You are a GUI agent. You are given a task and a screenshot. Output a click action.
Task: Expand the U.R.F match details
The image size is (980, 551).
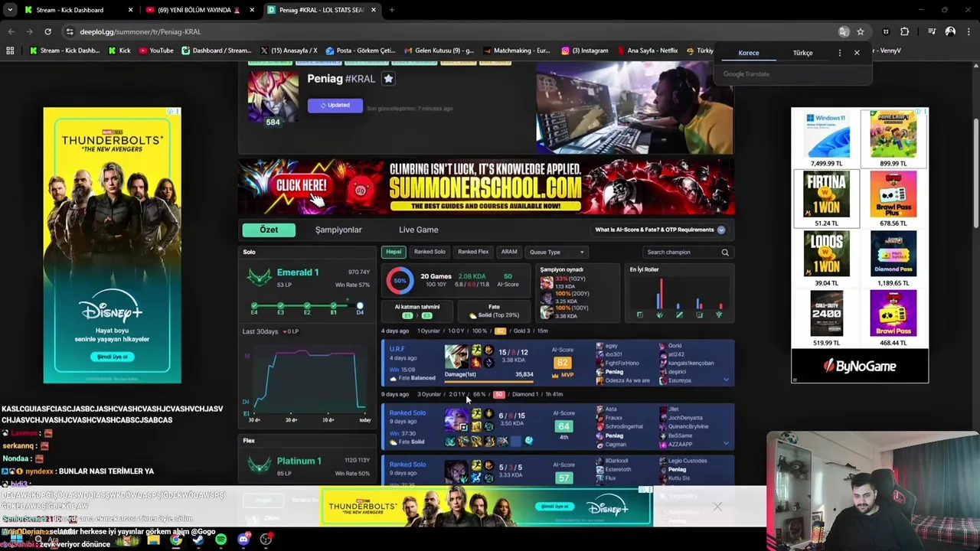point(726,380)
